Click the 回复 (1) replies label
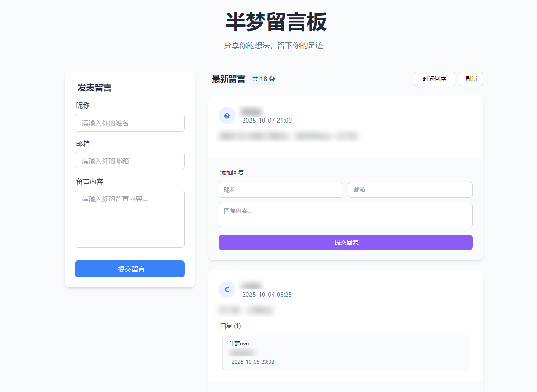This screenshot has width=537, height=392. (x=231, y=326)
